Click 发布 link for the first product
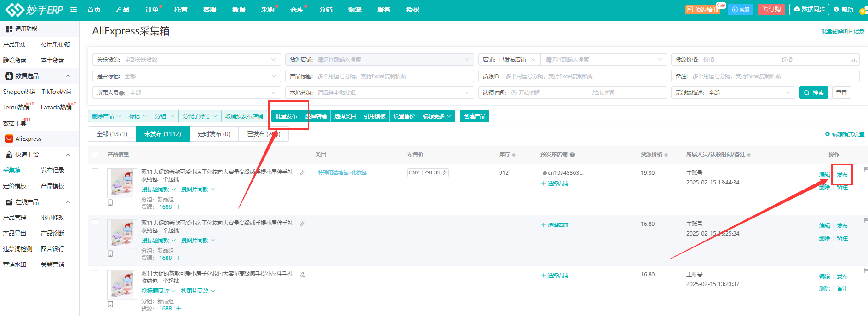Screen dimensions: 868x316 pyautogui.click(x=842, y=175)
